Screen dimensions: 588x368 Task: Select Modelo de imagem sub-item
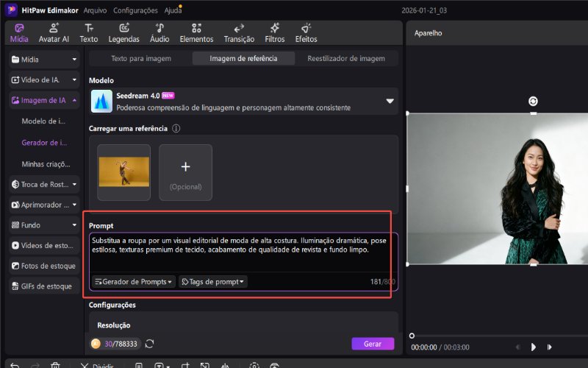[x=43, y=121]
